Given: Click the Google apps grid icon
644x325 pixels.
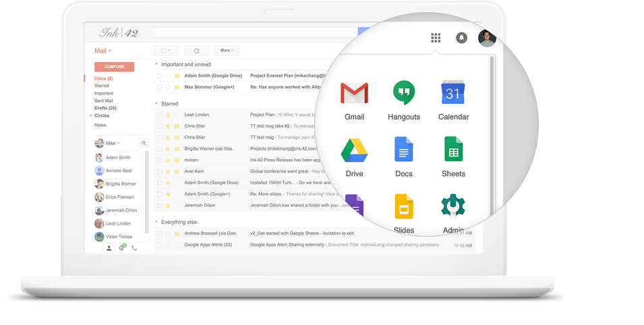Looking at the screenshot, I should [436, 38].
